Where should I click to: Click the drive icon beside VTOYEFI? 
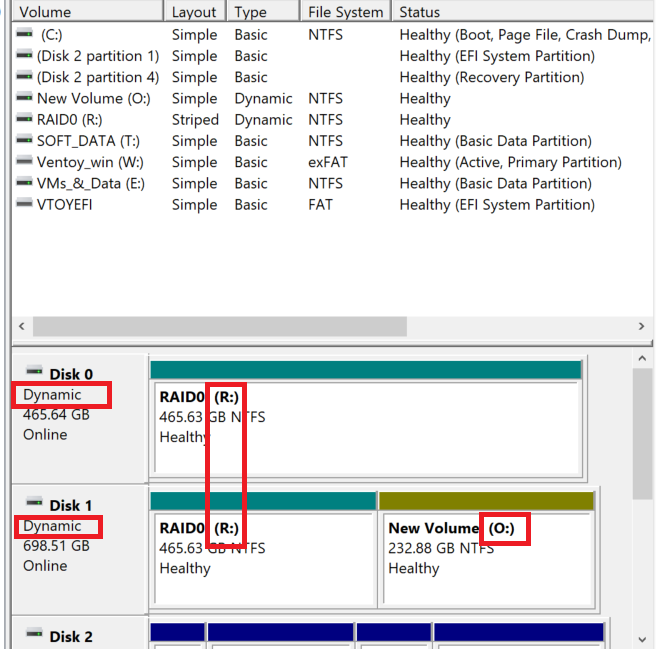click(24, 204)
